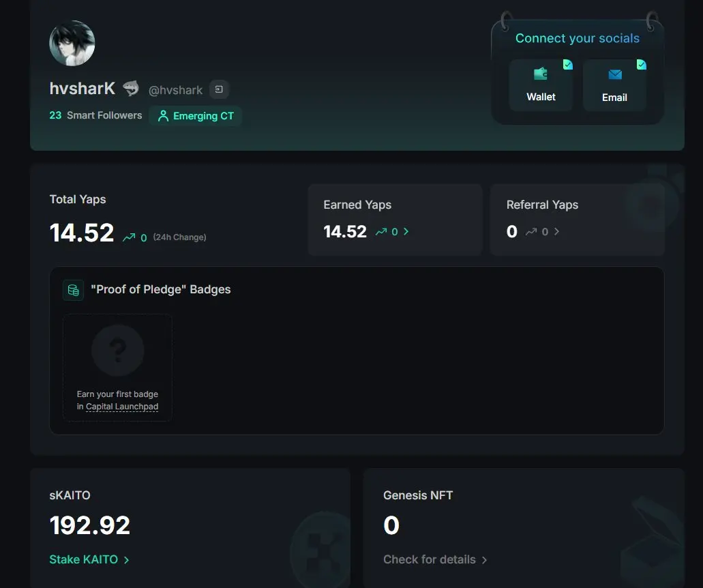Click the Total Yaps 14.52 value

[x=82, y=233]
